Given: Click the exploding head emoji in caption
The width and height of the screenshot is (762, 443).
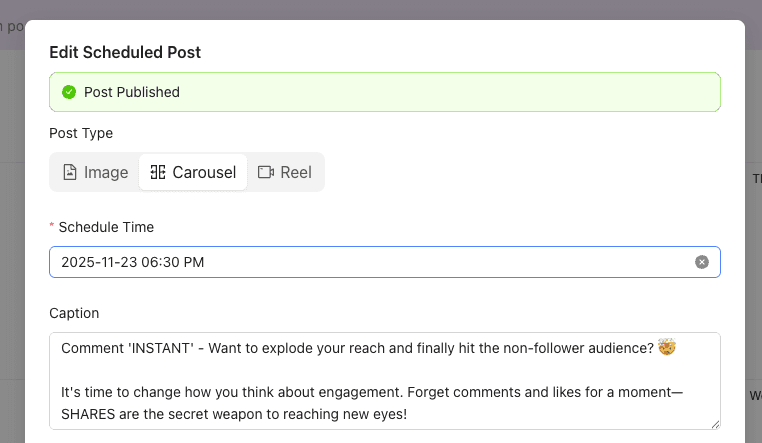Looking at the screenshot, I should (666, 347).
